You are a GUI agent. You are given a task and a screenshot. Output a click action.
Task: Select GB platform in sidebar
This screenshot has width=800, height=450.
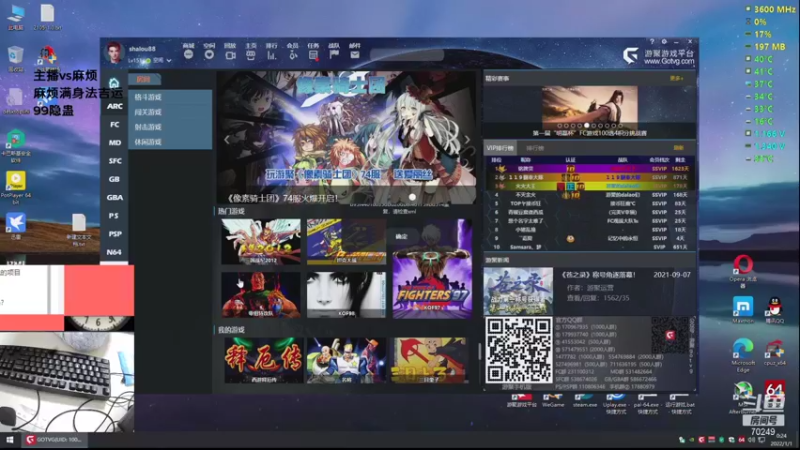114,179
